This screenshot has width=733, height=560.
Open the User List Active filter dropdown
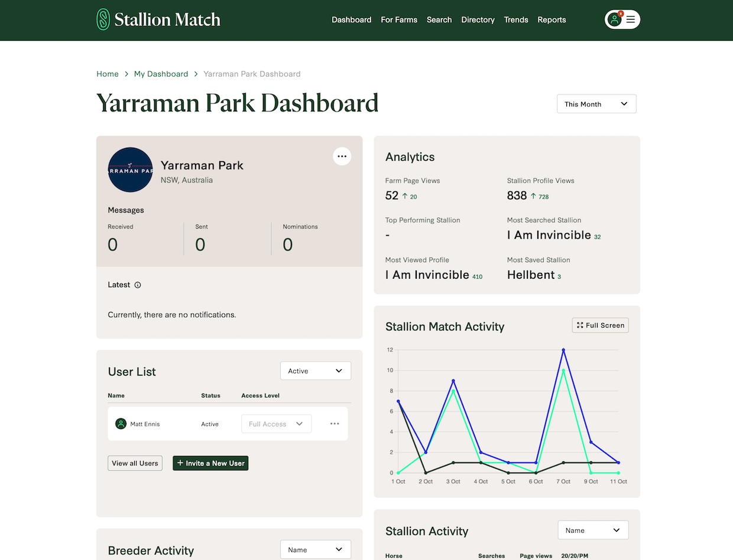316,371
